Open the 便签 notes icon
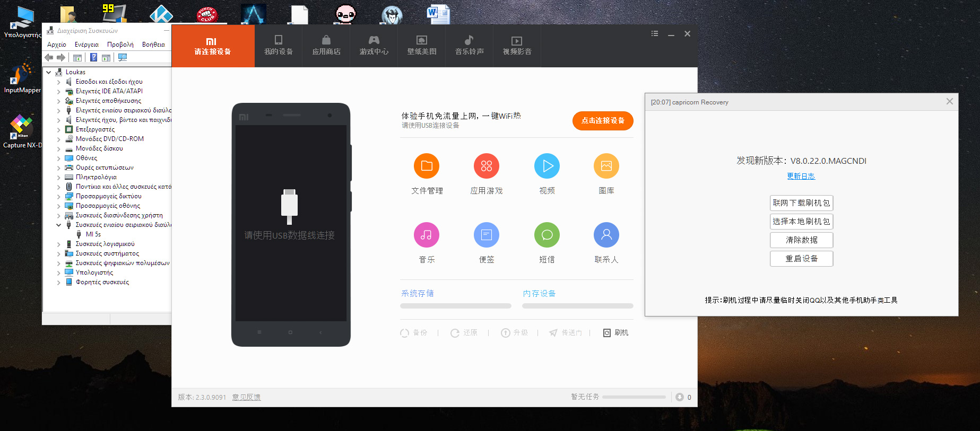The height and width of the screenshot is (431, 980). point(486,235)
